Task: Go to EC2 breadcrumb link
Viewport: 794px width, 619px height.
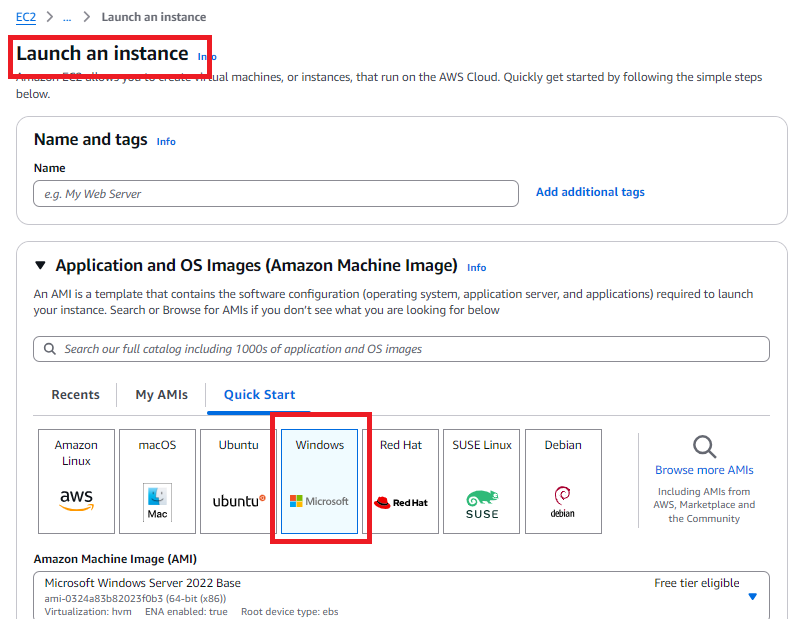Action: click(x=26, y=17)
